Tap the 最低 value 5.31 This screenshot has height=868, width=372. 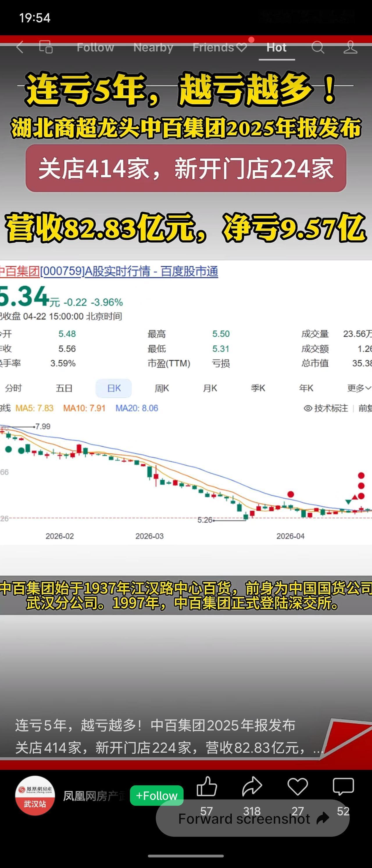[221, 349]
